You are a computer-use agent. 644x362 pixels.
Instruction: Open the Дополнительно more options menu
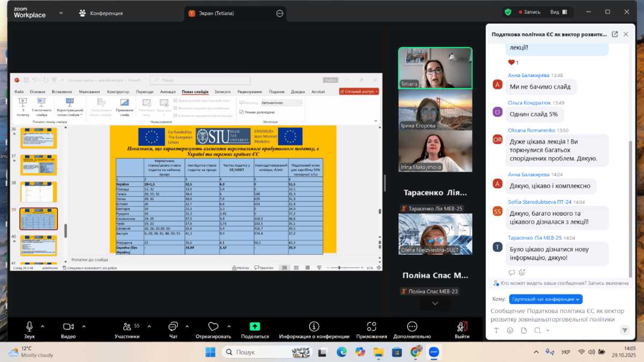point(412,327)
